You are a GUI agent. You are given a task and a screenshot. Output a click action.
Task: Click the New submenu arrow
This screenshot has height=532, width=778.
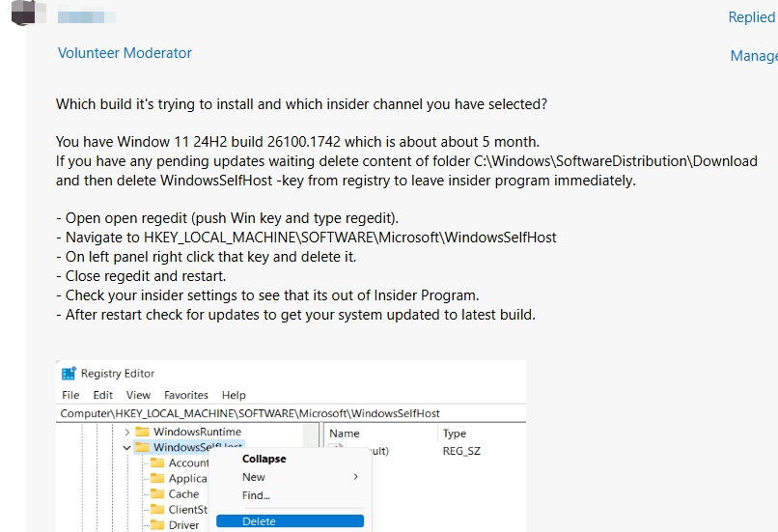[356, 477]
